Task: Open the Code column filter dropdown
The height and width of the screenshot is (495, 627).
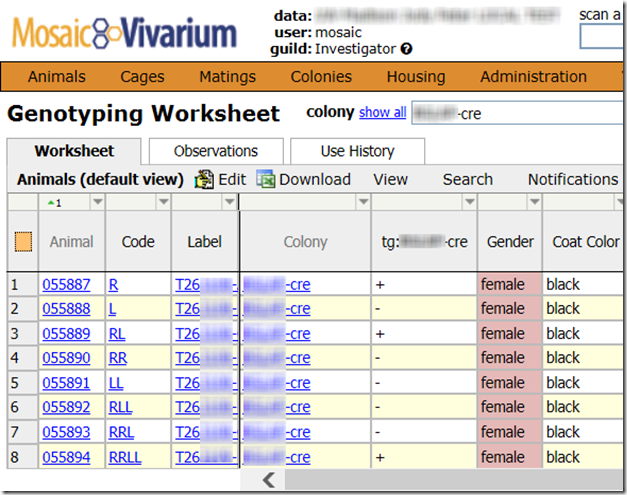Action: (163, 202)
